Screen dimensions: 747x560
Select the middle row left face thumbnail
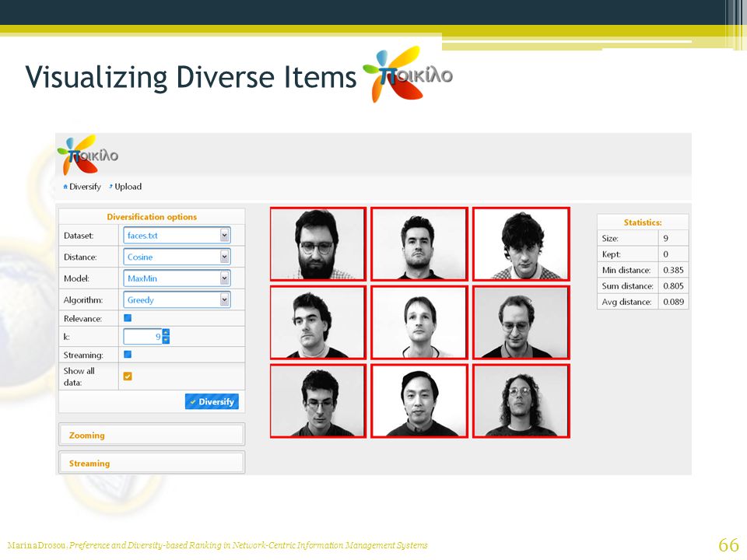click(317, 322)
